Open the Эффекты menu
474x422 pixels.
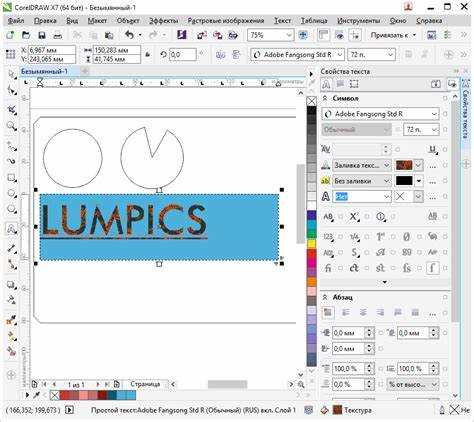pos(163,21)
